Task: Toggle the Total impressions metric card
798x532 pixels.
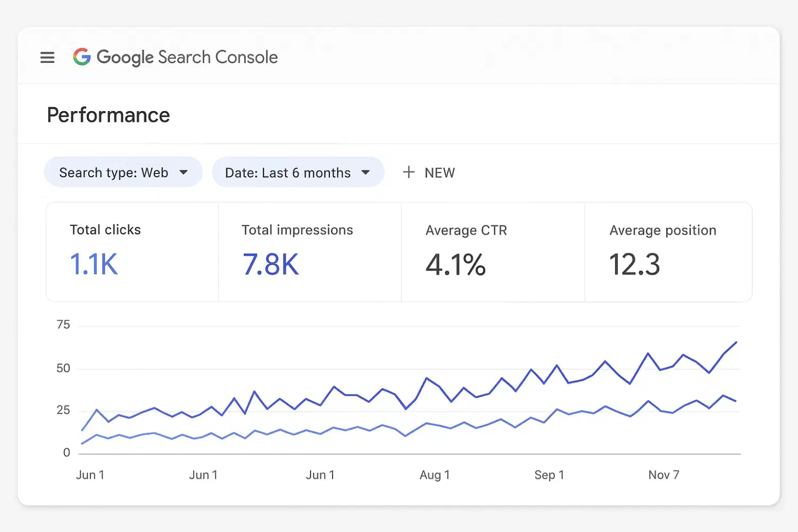Action: (310, 252)
